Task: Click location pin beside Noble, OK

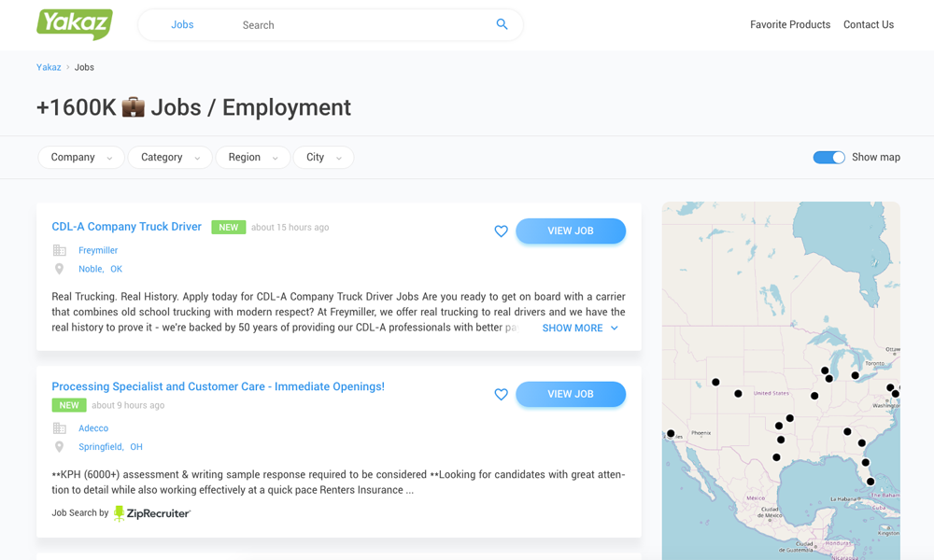Action: [60, 269]
